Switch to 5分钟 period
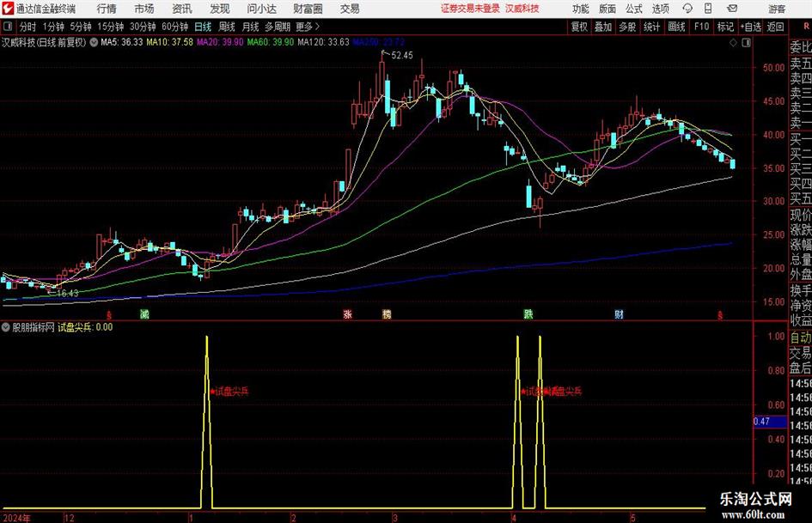Image resolution: width=812 pixels, height=523 pixels. point(81,27)
